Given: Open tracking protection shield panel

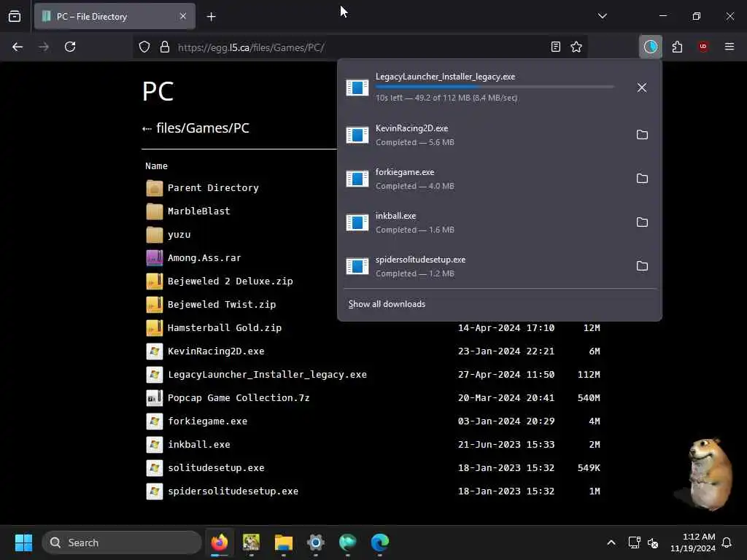Looking at the screenshot, I should (144, 47).
